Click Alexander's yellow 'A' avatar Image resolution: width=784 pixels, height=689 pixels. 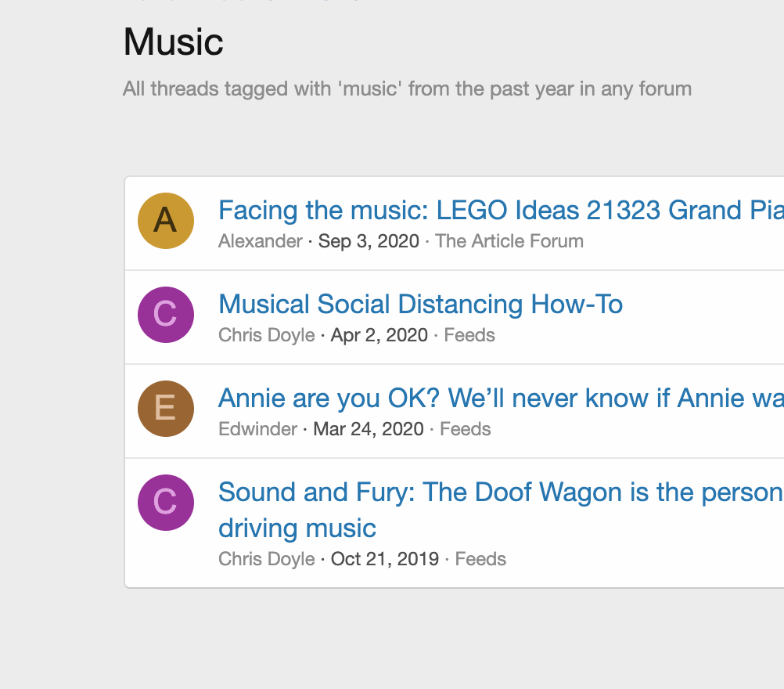166,221
